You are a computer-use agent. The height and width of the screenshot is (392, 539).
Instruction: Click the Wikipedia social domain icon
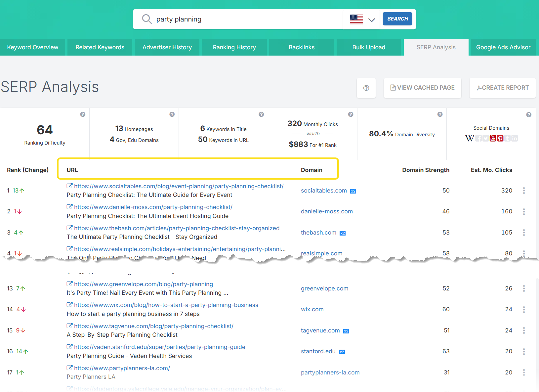[x=470, y=138]
